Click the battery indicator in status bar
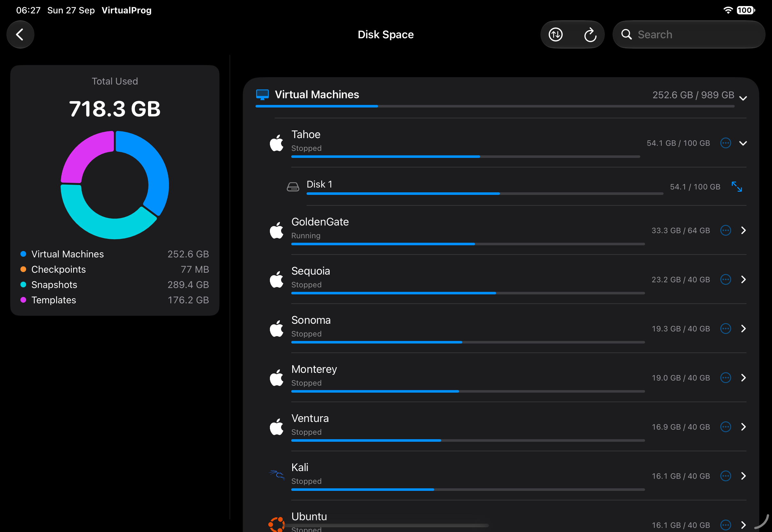This screenshot has width=772, height=532. pos(746,10)
